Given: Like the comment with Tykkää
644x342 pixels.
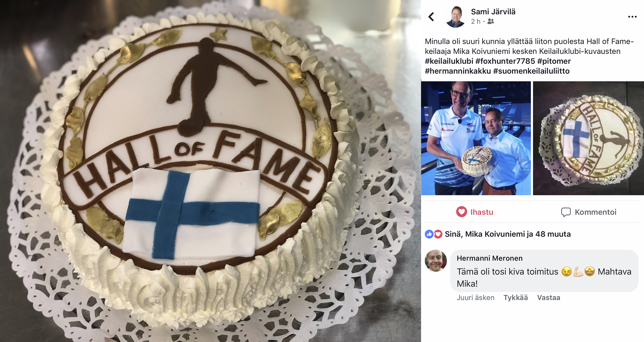Looking at the screenshot, I should (515, 298).
